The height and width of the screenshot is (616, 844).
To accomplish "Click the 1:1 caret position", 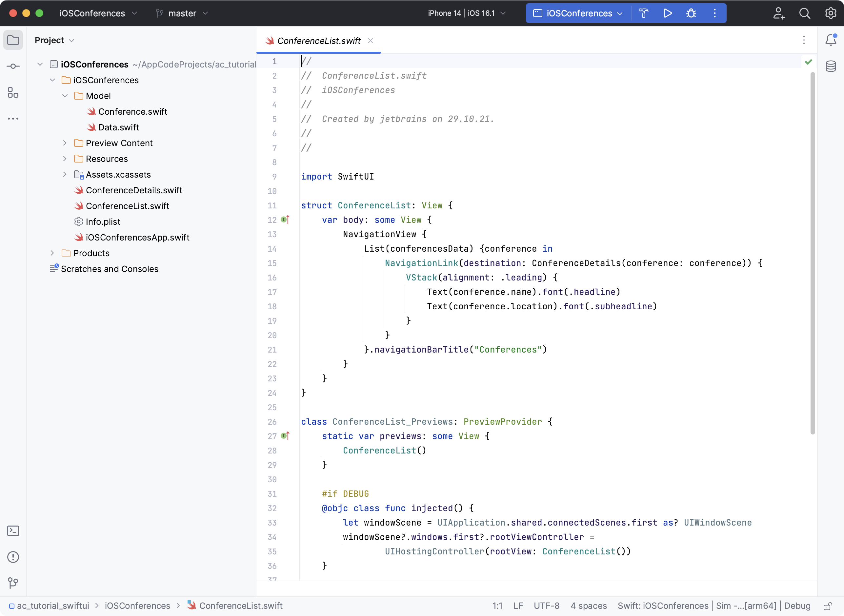I will [x=497, y=606].
